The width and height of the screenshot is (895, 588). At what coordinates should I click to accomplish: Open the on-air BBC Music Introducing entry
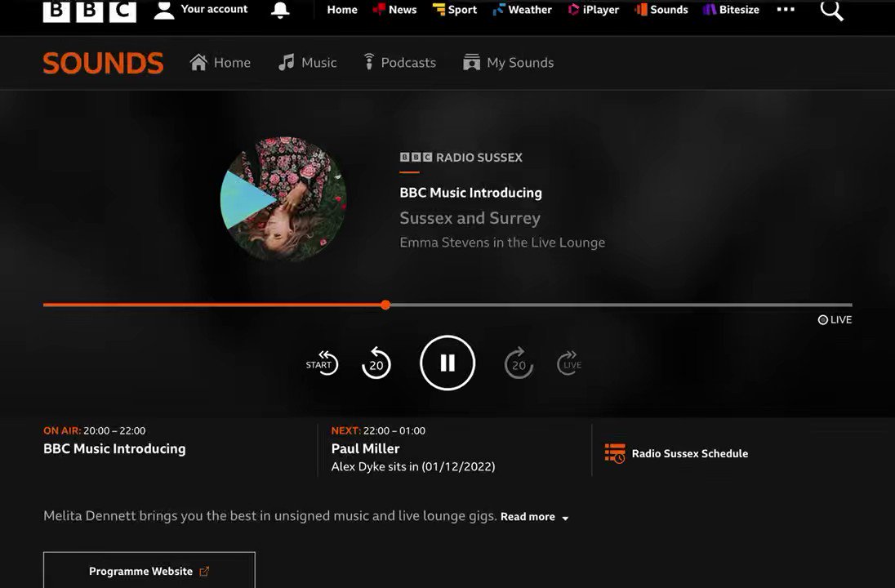(x=114, y=448)
